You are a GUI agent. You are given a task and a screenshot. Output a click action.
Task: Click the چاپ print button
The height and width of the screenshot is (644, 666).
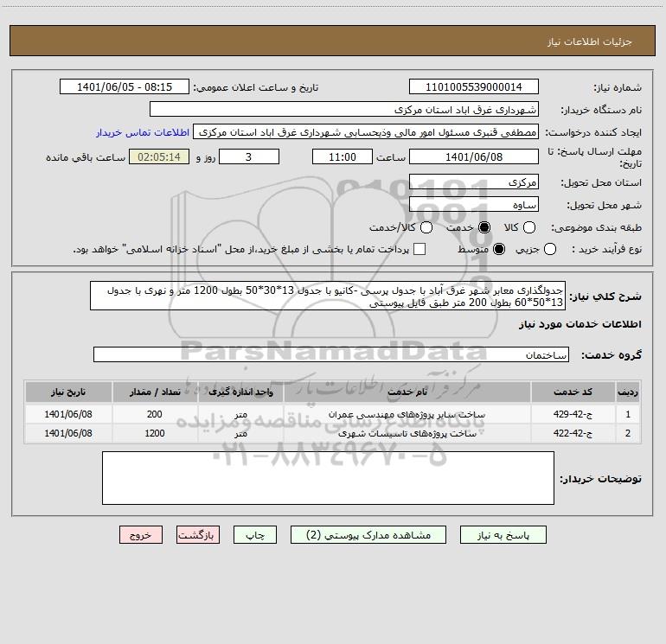pos(255,535)
